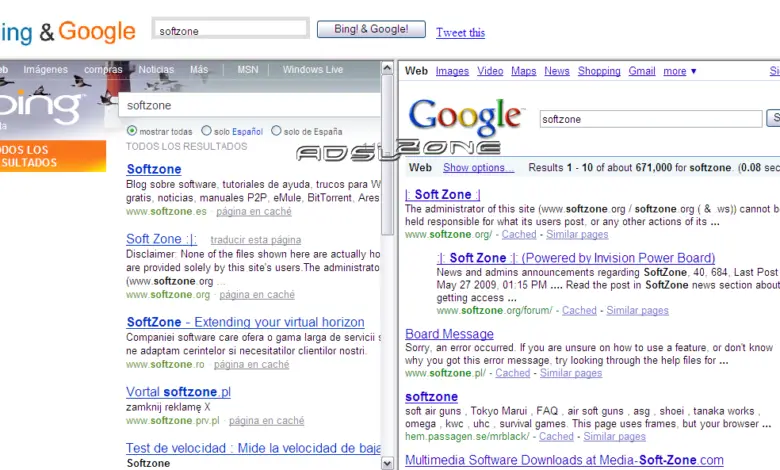The height and width of the screenshot is (470, 780).
Task: Open Google result '|: Soft Zone :|'
Action: tap(442, 194)
